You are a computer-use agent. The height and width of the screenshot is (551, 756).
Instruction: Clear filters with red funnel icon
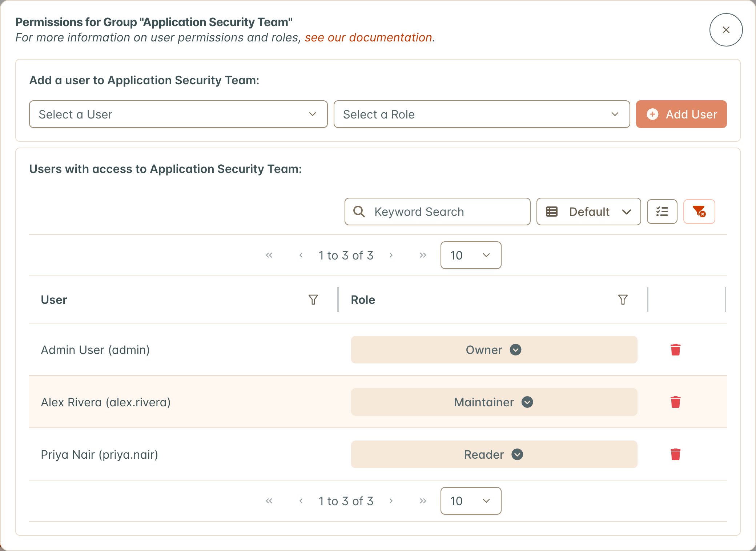pyautogui.click(x=699, y=212)
